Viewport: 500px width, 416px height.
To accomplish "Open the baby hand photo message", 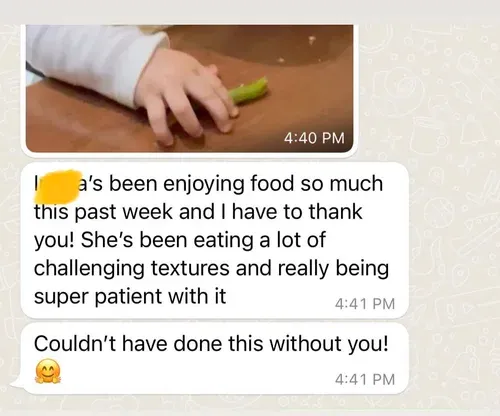I will [x=189, y=89].
